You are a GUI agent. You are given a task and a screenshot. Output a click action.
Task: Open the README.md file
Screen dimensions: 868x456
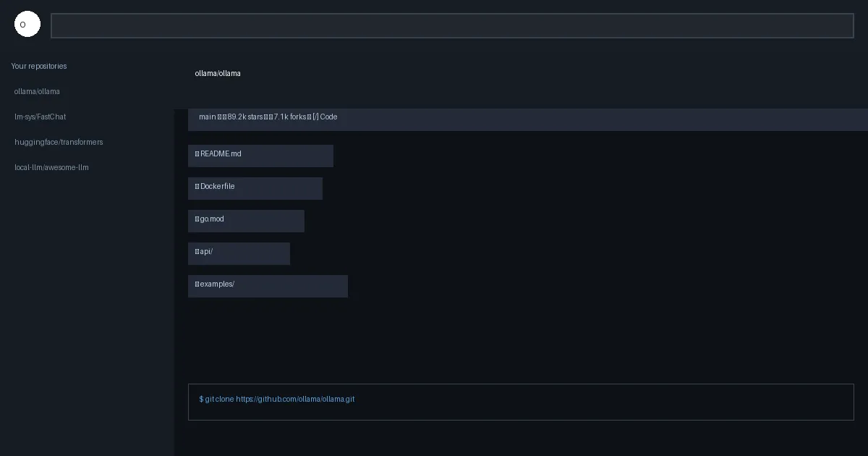click(260, 156)
